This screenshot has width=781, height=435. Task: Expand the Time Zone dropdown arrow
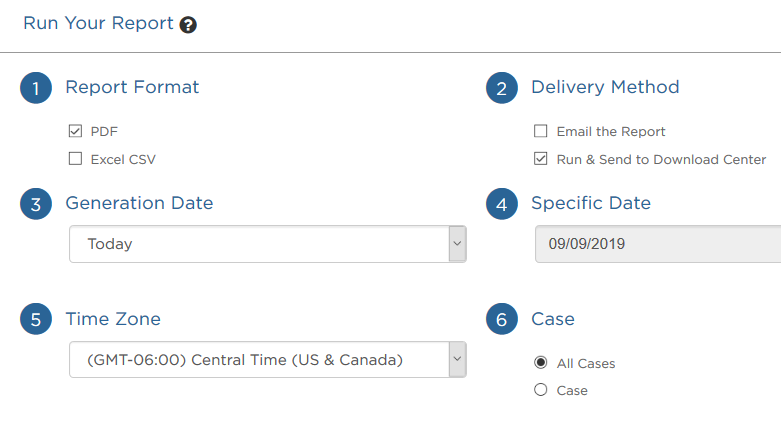[457, 359]
